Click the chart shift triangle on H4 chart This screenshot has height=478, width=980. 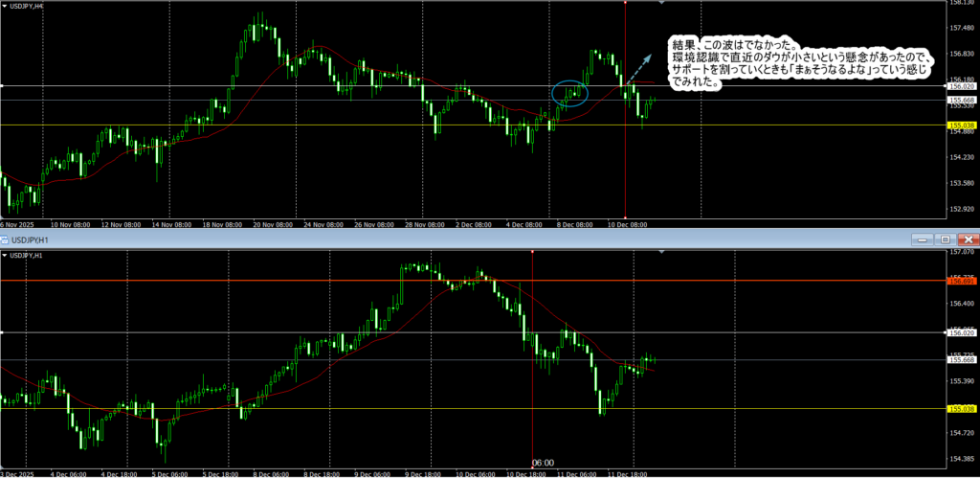tap(661, 3)
